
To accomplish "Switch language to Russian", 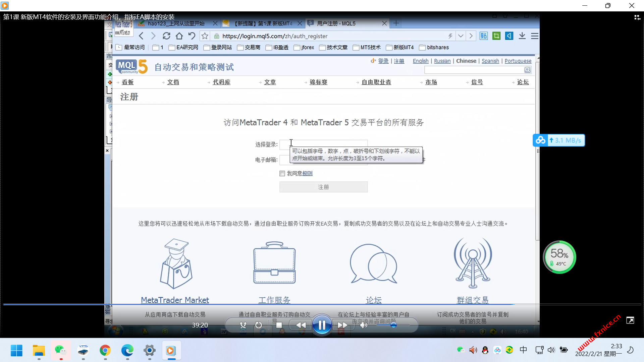I will coord(442,61).
